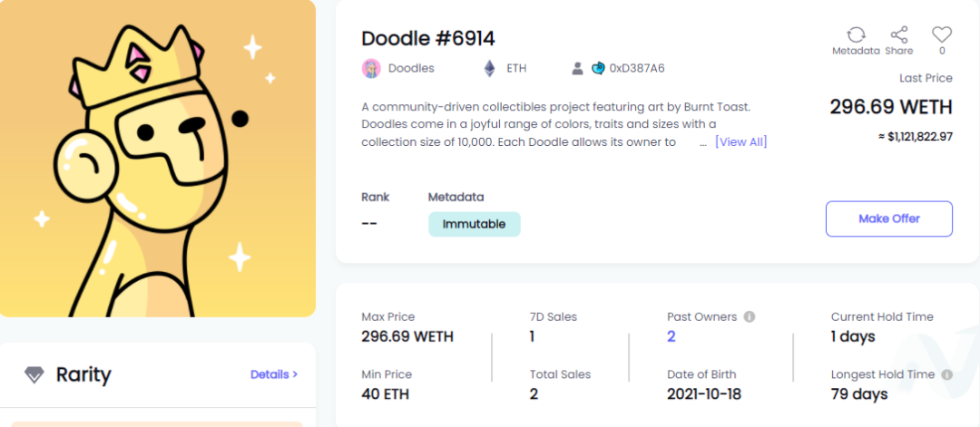Viewport: 980px width, 427px height.
Task: Open the Doodle #6914 artwork image
Action: (158, 159)
